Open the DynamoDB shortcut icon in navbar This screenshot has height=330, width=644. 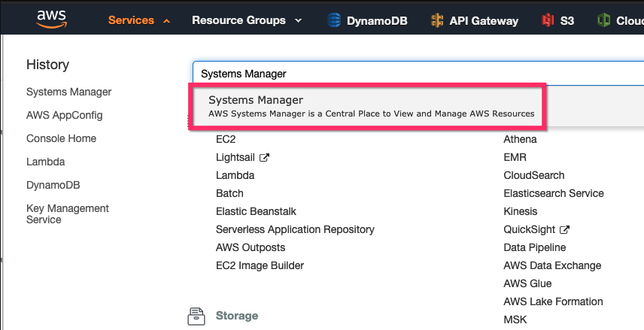tap(334, 20)
